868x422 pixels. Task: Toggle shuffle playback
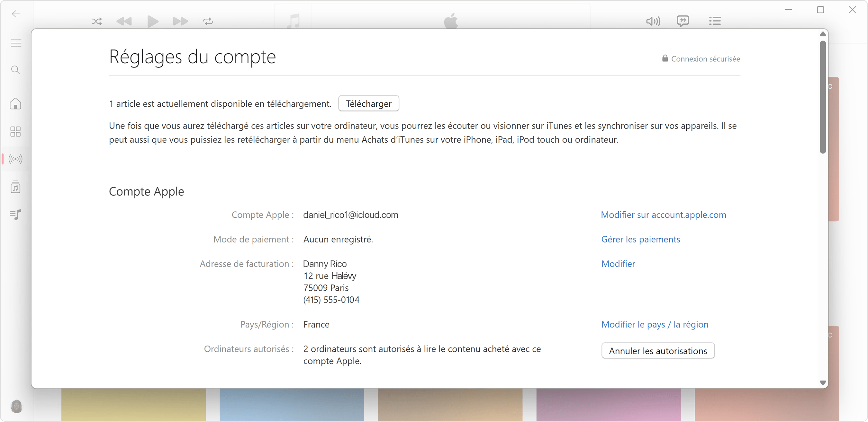[x=97, y=22]
